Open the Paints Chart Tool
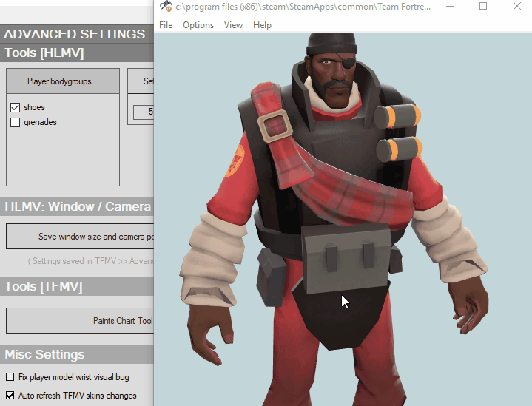This screenshot has width=532, height=406. [80, 320]
